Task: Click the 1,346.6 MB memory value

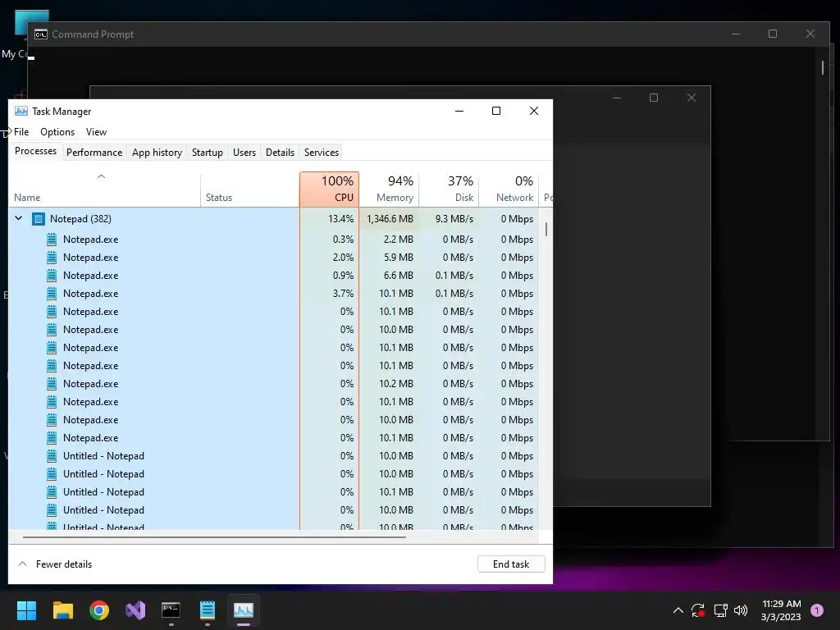Action: click(390, 219)
